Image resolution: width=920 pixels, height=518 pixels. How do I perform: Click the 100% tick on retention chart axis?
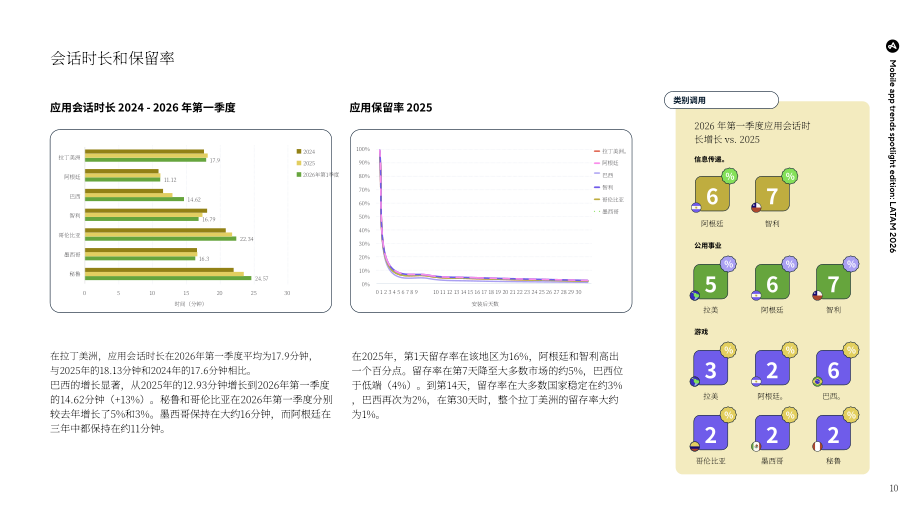363,149
